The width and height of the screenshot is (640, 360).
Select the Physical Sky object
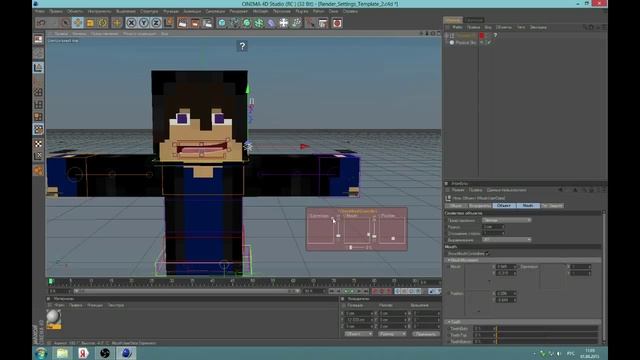pyautogui.click(x=466, y=42)
